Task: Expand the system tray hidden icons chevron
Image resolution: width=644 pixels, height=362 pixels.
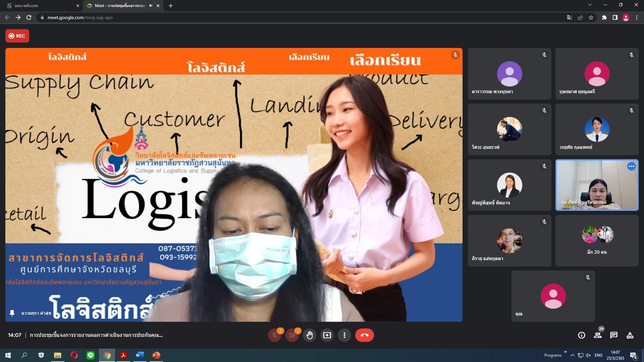Action: [x=572, y=355]
